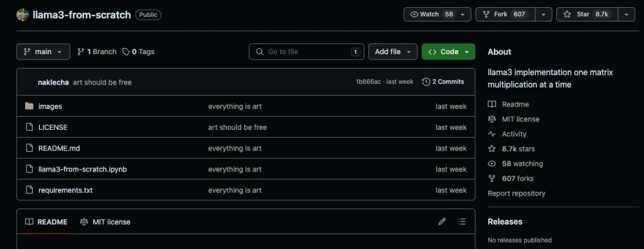The width and height of the screenshot is (644, 249).
Task: Select the README tab
Action: pos(47,222)
